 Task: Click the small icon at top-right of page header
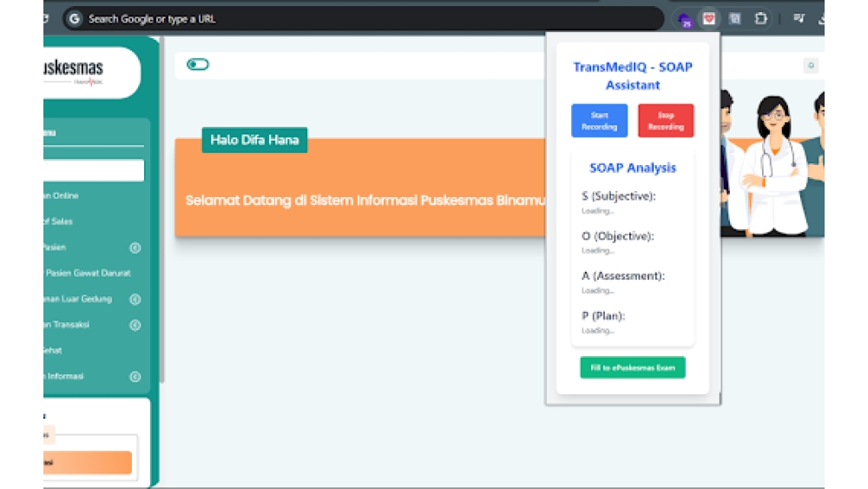811,65
